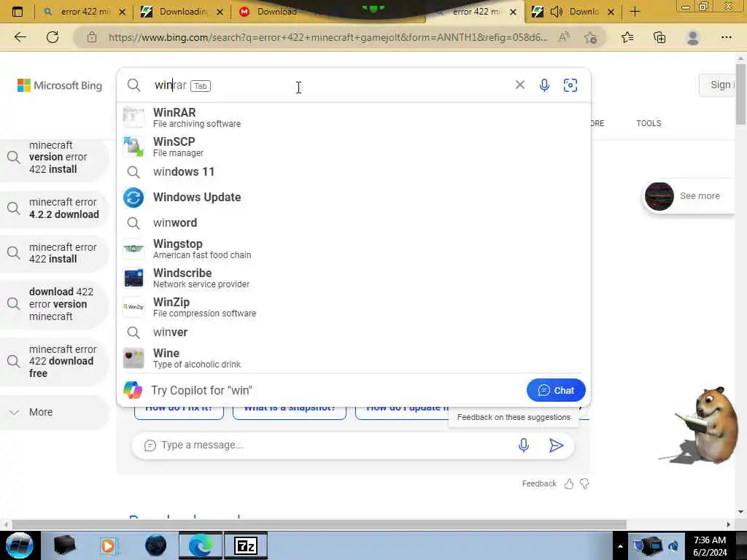Viewport: 747px width, 560px height.
Task: Choose the Windows Update suggestion
Action: (x=354, y=197)
